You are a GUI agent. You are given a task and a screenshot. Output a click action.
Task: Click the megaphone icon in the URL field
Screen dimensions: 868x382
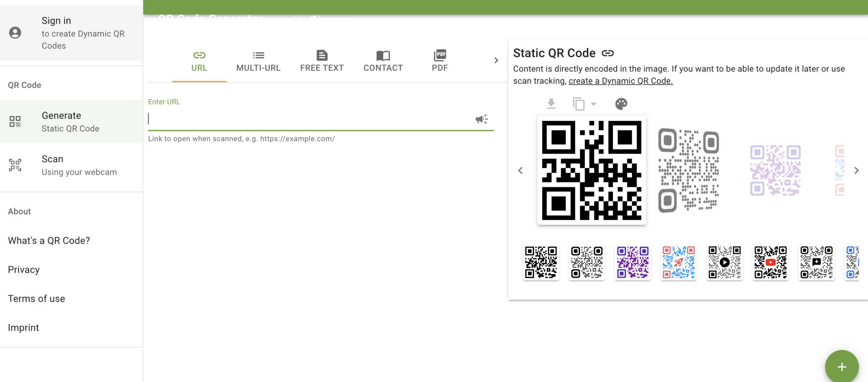(x=481, y=119)
